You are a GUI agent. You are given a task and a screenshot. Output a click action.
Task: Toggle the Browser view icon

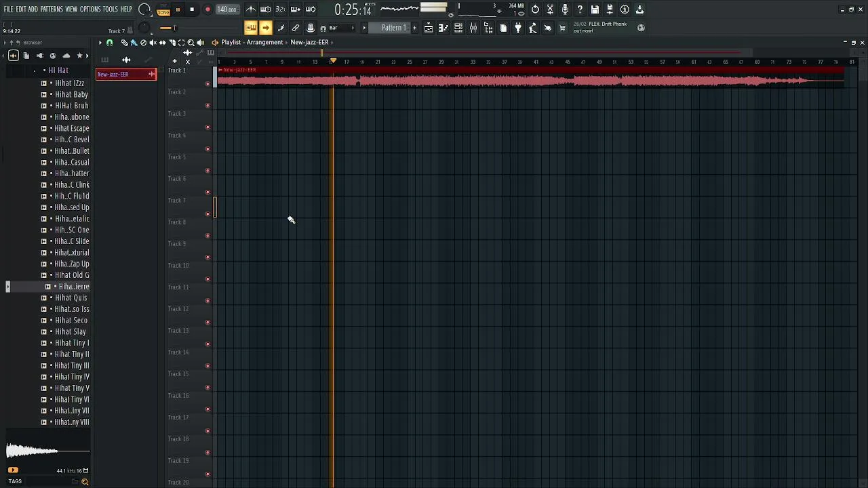click(x=488, y=28)
